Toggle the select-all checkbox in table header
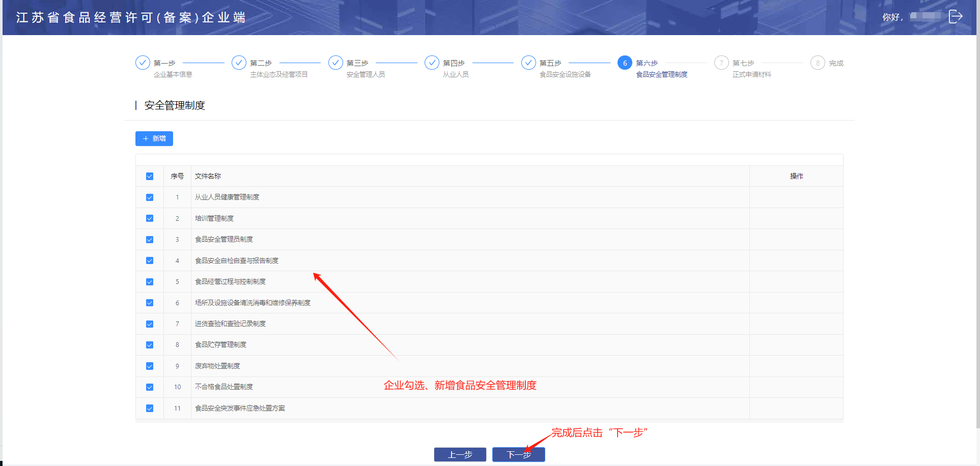The width and height of the screenshot is (980, 466). coord(150,177)
